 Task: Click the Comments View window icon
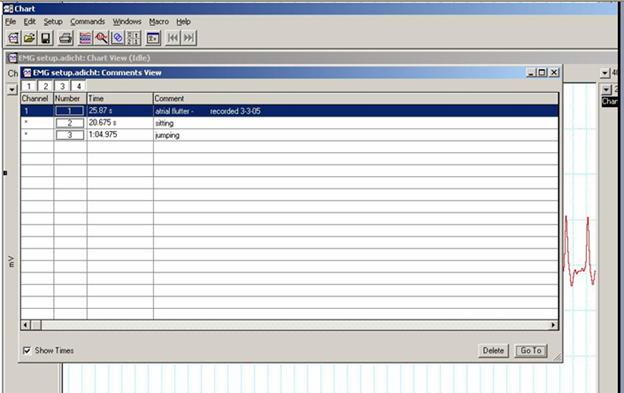point(27,73)
